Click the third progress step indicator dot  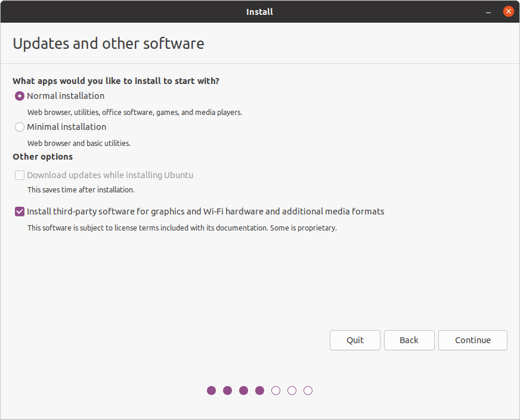click(243, 390)
